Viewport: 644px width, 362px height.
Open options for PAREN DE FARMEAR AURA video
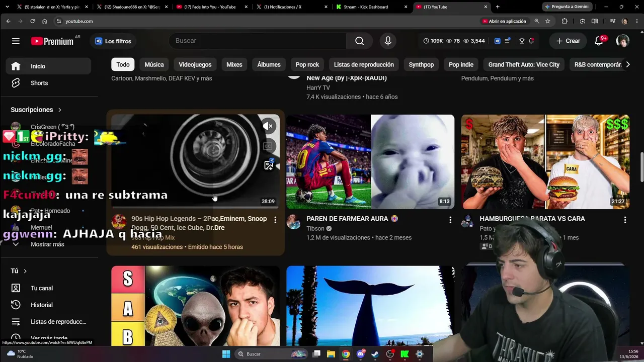[450, 220]
